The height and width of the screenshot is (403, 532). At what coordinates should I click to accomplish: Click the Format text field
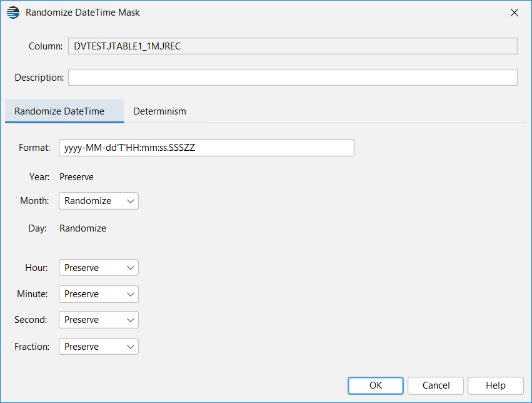(206, 147)
